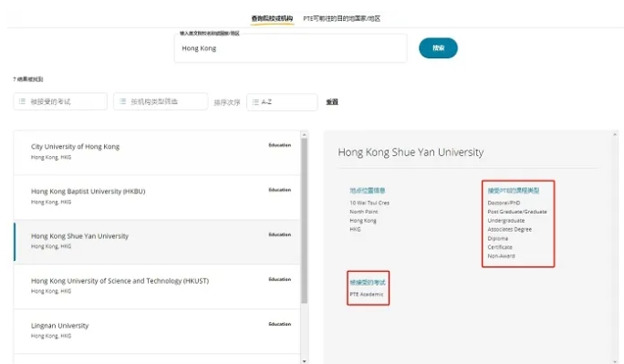Viewport: 624px width, 364px height.
Task: Click the results list scroll down arrow
Action: (x=305, y=361)
